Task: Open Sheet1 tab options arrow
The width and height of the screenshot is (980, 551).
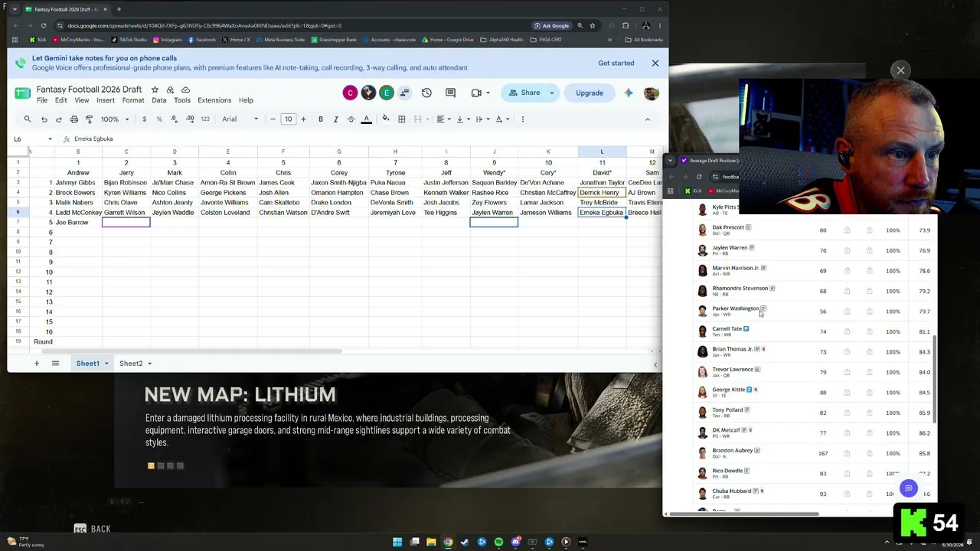Action: pos(106,364)
